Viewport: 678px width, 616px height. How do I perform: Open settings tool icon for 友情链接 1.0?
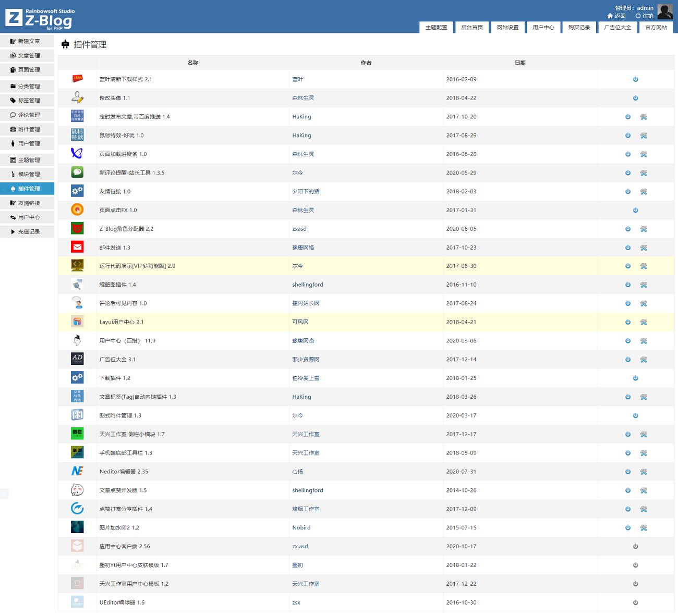(644, 192)
